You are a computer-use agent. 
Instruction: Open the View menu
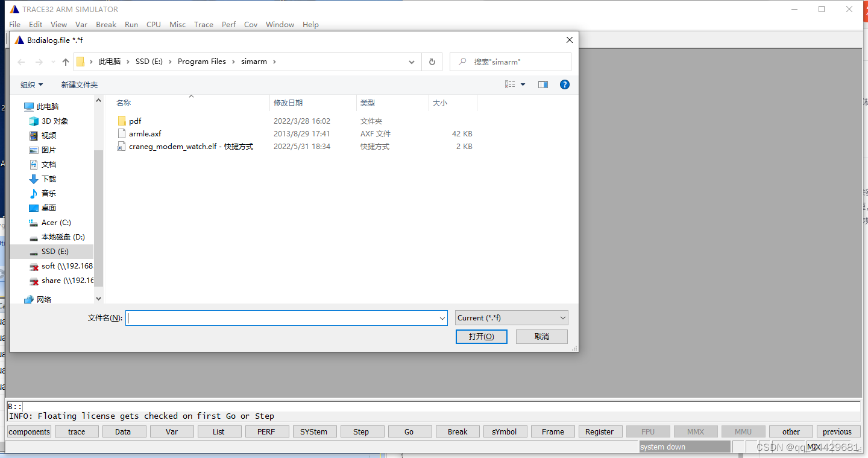(x=58, y=25)
